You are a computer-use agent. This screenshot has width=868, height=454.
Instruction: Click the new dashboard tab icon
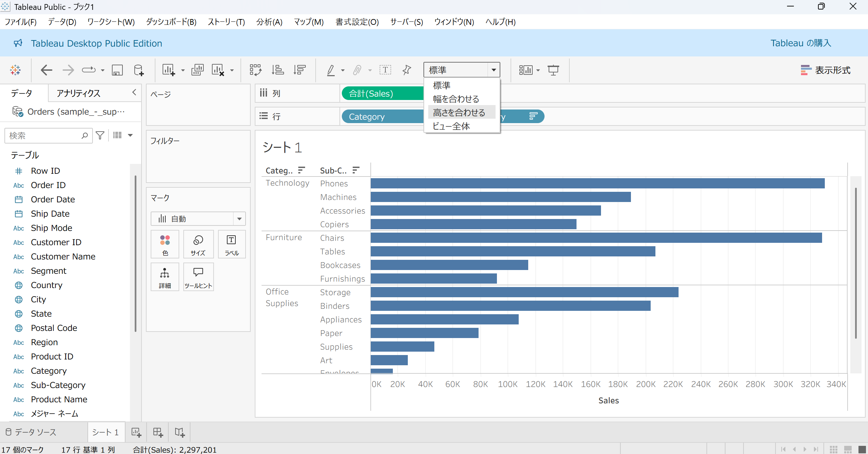tap(158, 432)
